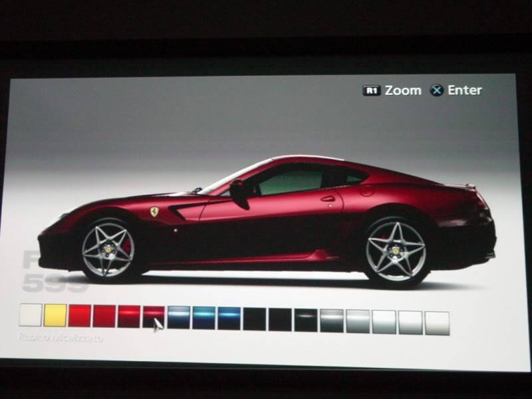Viewport: 532px width, 399px height.
Task: Choose the first black swatch
Action: point(255,319)
